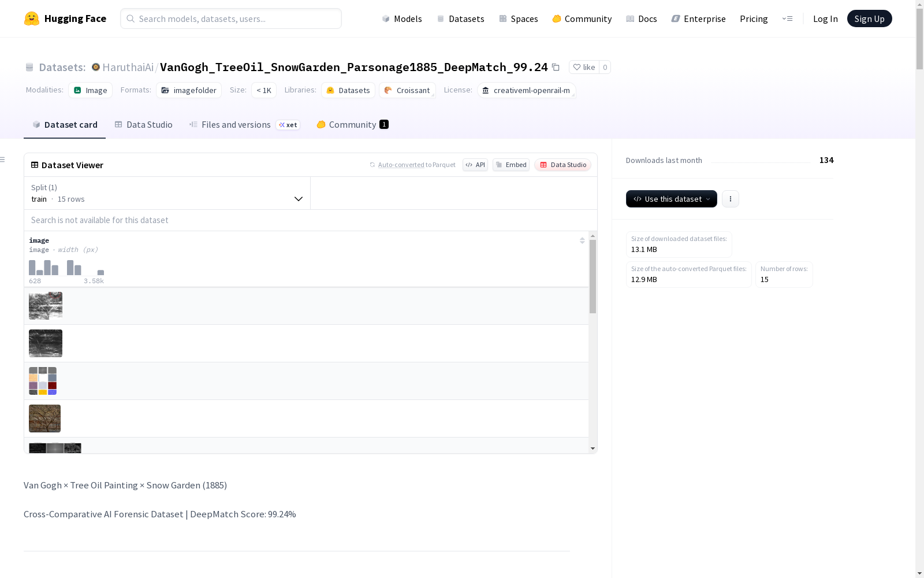This screenshot has width=924, height=578.
Task: Open the HaruthaiAi profile link
Action: click(128, 67)
